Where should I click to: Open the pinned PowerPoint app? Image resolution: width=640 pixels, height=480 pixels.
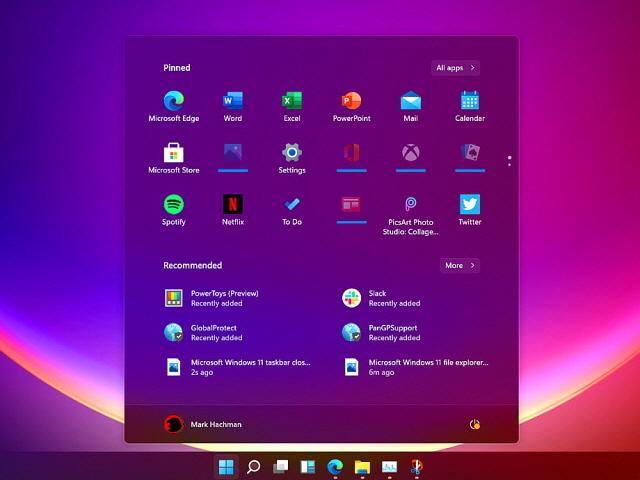(351, 107)
